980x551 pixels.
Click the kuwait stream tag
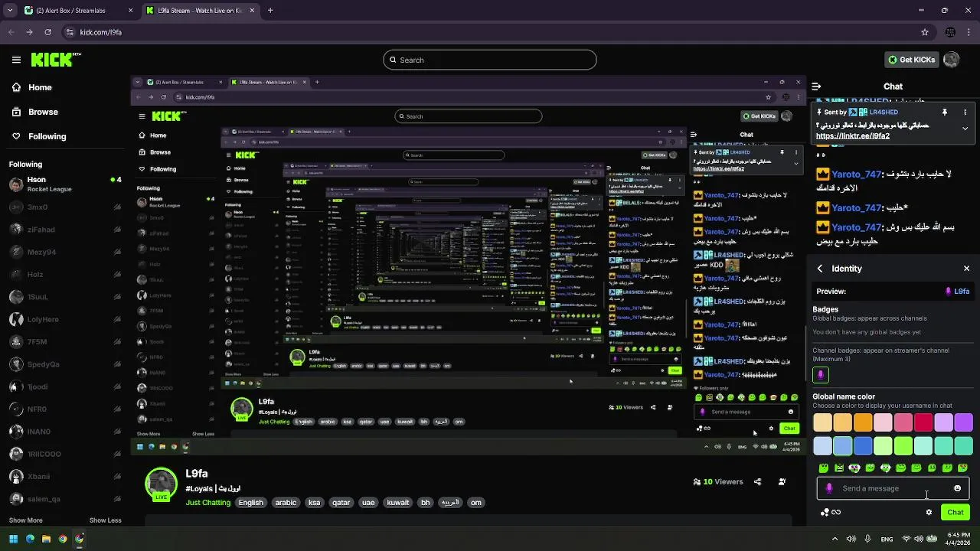398,503
